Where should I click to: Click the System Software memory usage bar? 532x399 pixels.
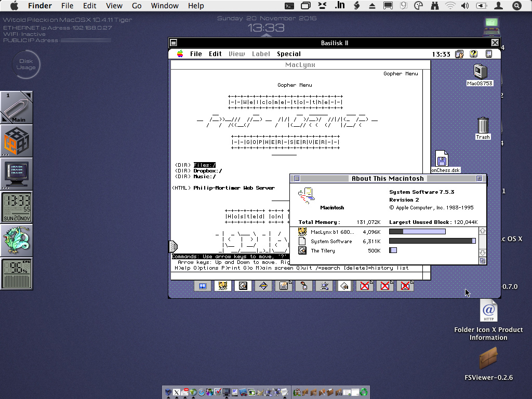point(432,241)
